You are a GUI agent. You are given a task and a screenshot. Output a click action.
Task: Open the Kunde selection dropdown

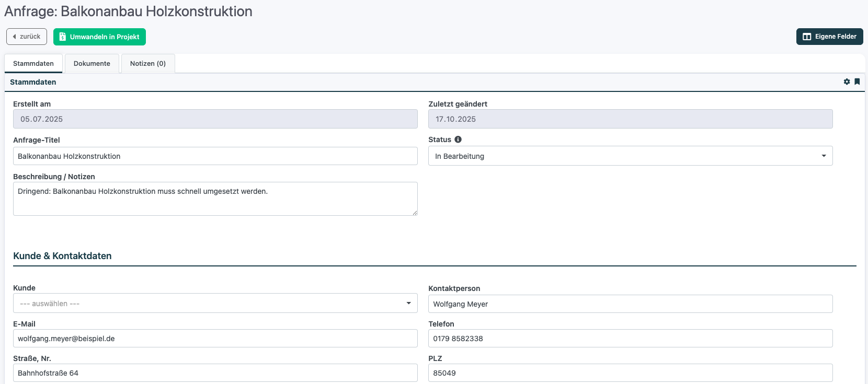click(x=215, y=304)
